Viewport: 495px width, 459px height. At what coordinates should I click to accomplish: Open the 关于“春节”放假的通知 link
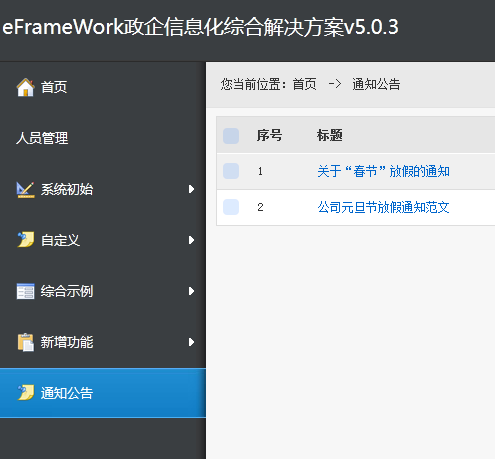[383, 171]
